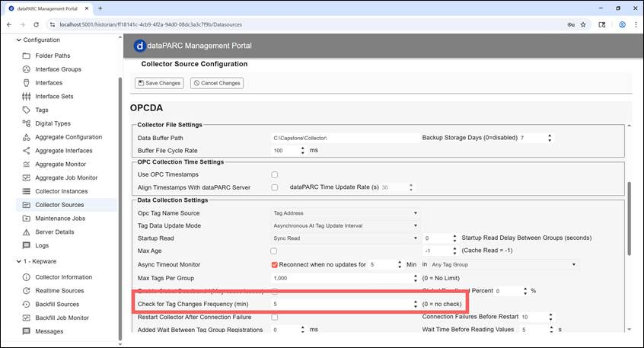Click the sidebar vertical scrollbar
Image resolution: width=644 pixels, height=348 pixels.
tap(120, 209)
